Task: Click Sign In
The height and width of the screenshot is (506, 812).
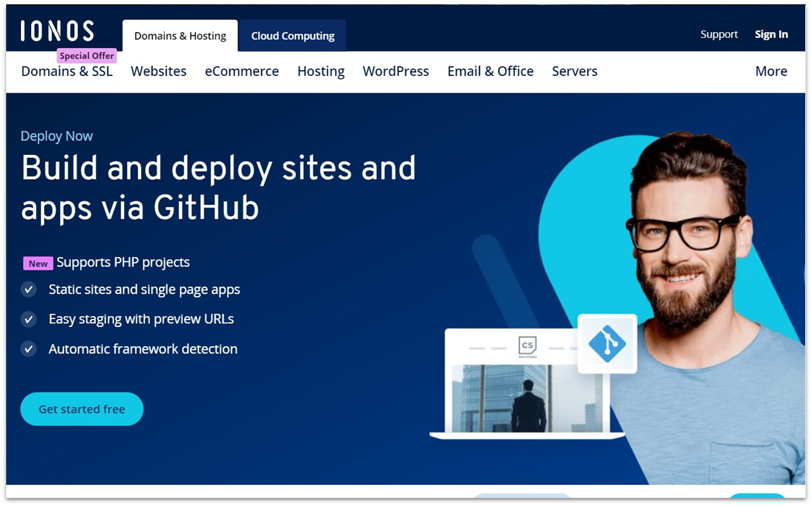Action: (772, 34)
